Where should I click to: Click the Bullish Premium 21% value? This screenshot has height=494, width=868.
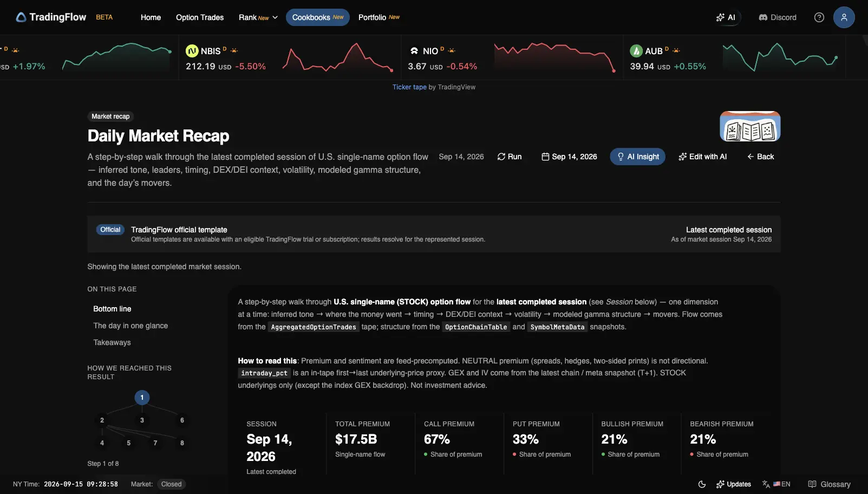(x=614, y=439)
